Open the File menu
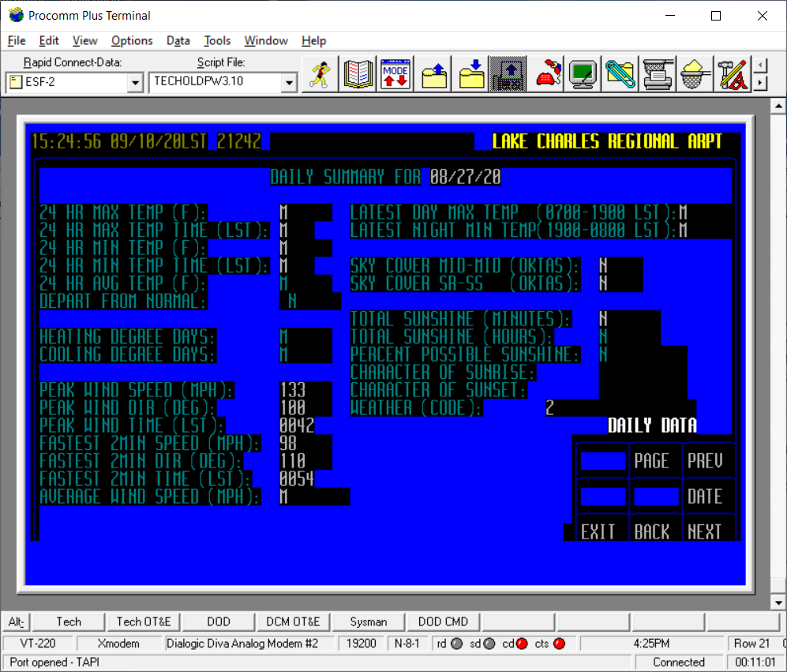 [17, 41]
